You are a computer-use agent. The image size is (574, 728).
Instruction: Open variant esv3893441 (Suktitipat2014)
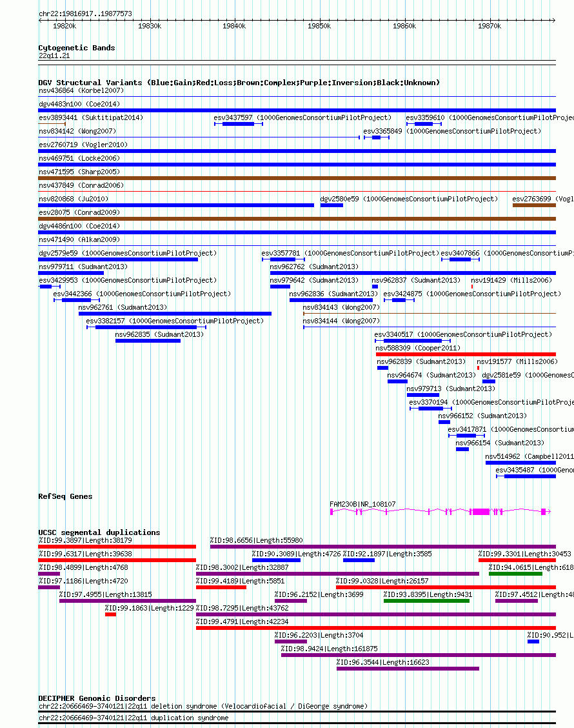(91, 117)
